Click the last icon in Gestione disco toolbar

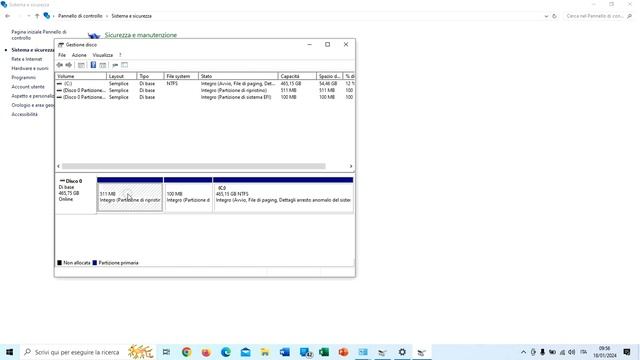[124, 65]
